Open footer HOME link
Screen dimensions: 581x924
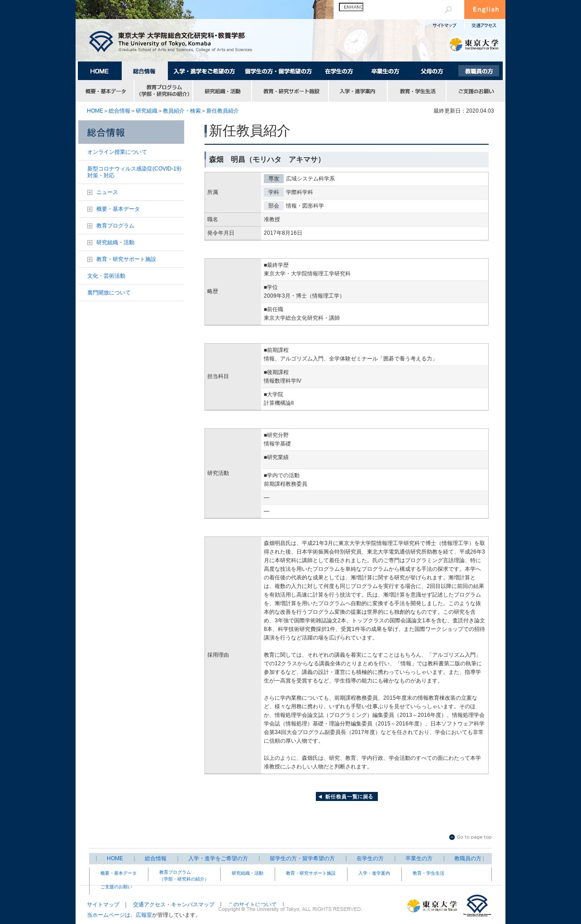click(x=115, y=858)
